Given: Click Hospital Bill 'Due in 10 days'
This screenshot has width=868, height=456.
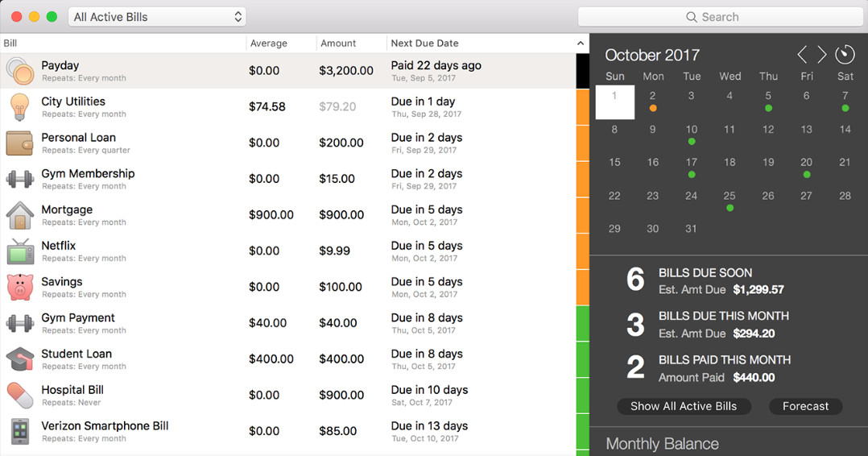Looking at the screenshot, I should coord(430,389).
